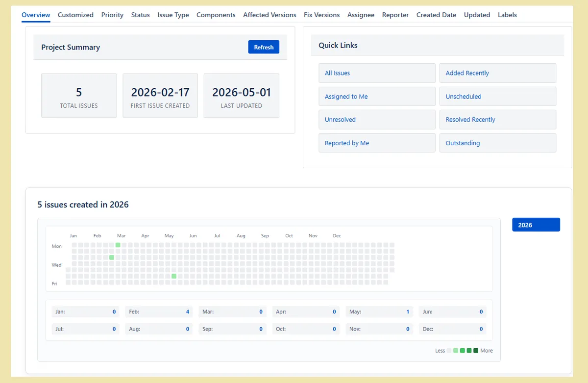
Task: Select the Status tab
Action: (140, 15)
